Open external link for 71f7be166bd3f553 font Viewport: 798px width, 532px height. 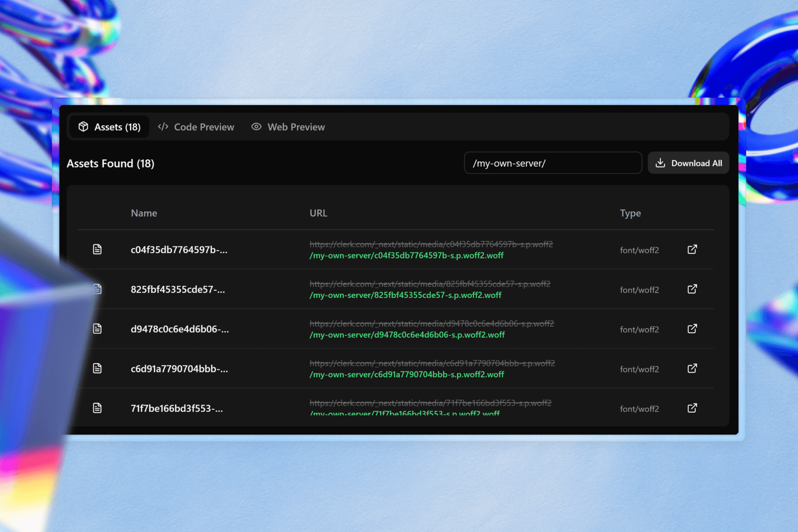coord(692,408)
